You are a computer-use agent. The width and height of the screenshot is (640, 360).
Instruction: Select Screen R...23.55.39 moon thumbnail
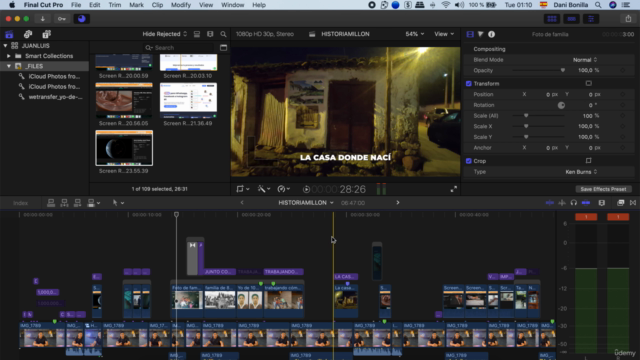pos(124,148)
